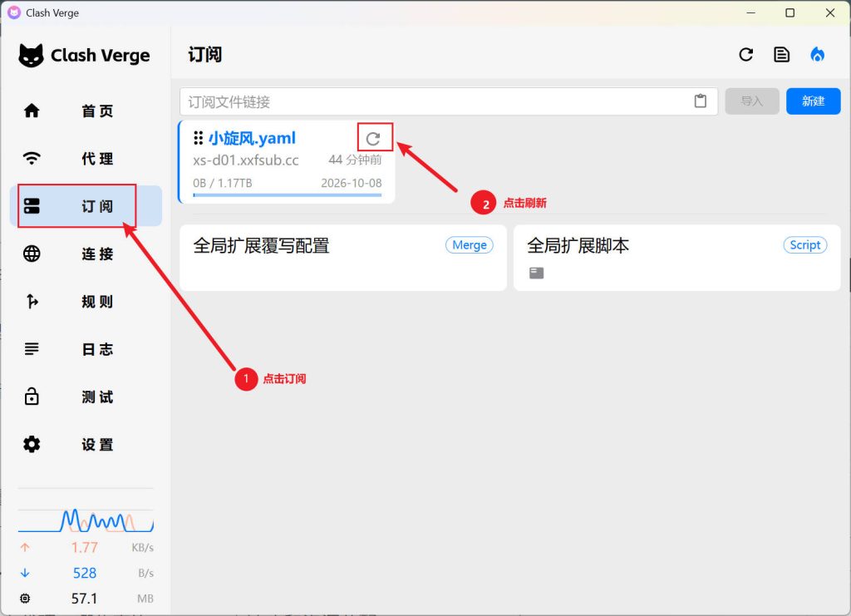
Task: Click the paste clipboard icon in URL field
Action: [701, 101]
